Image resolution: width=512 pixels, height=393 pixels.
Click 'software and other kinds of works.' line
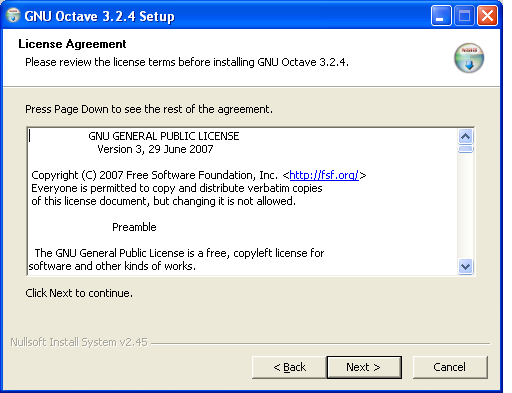pyautogui.click(x=112, y=266)
